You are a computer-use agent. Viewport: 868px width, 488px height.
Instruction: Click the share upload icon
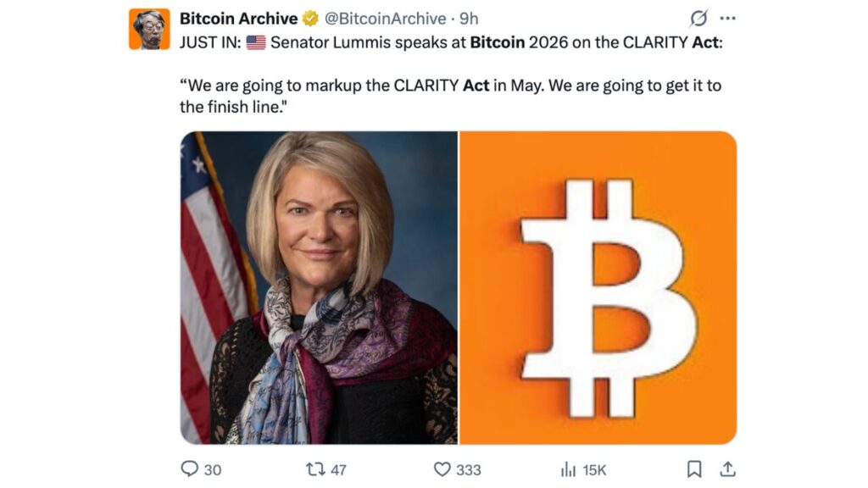[x=727, y=469]
